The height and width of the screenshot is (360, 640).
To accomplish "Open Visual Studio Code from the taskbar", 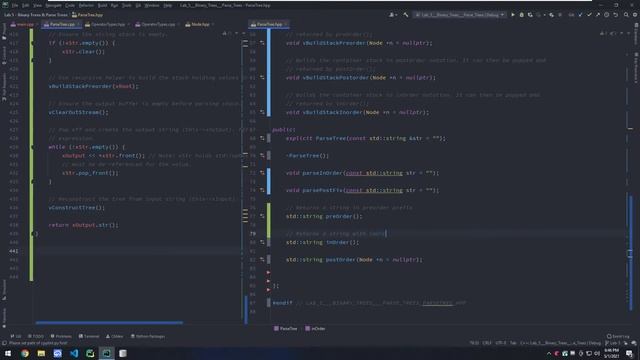I will [x=74, y=353].
